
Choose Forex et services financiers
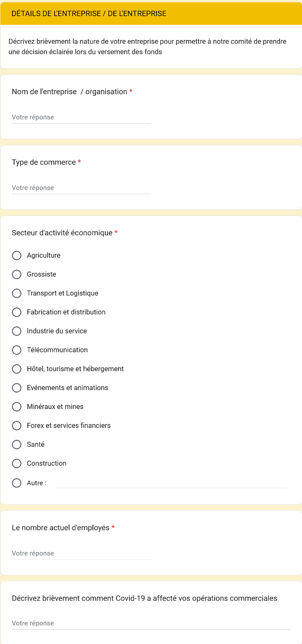(16, 426)
